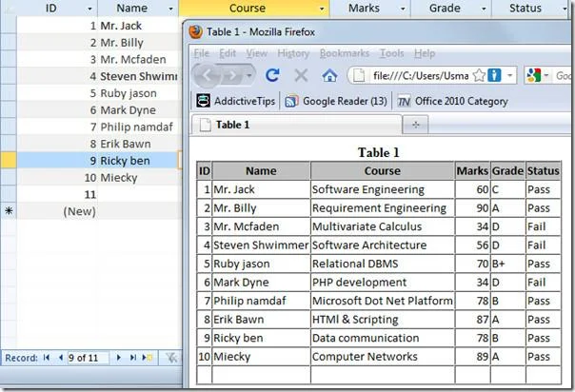
Task: Click 'Data communication' cell in Firefox table
Action: [x=382, y=338]
